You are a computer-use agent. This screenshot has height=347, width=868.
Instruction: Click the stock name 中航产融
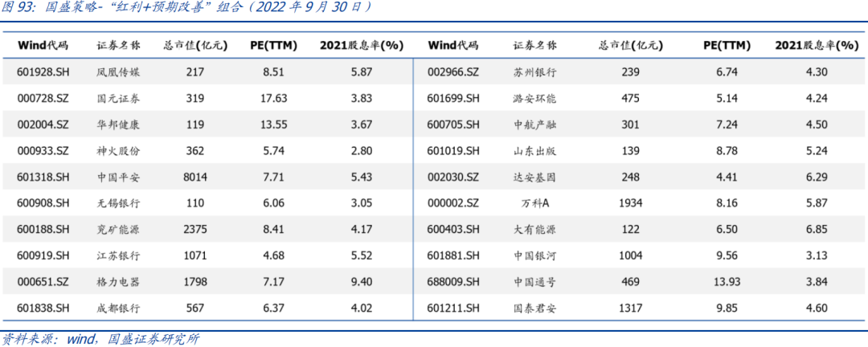(534, 125)
